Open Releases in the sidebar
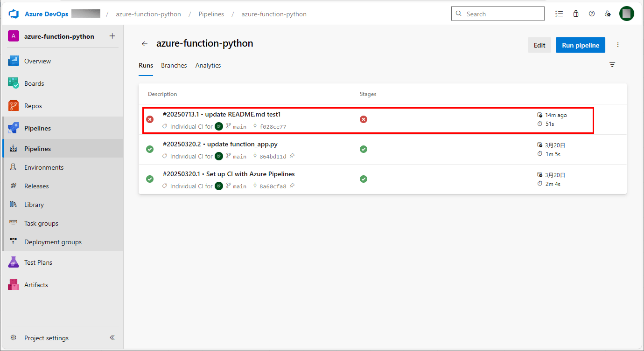 coord(62,186)
